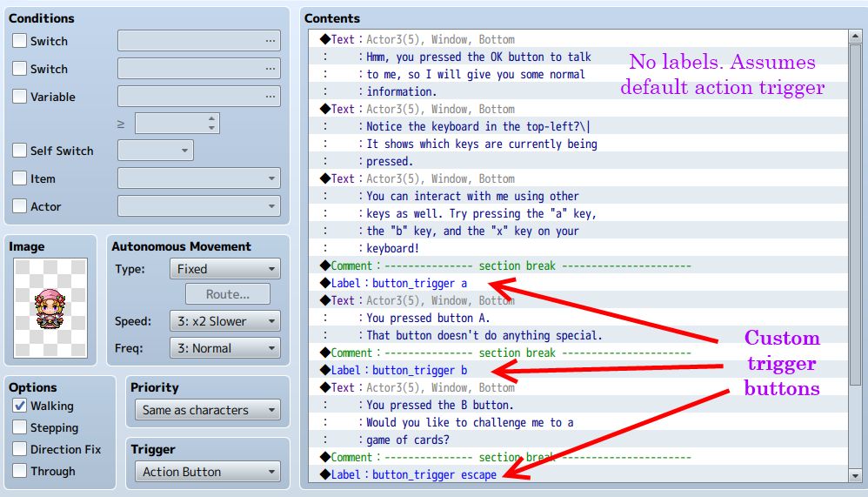Viewport: 868px width, 497px height.
Task: Check the Direction Fix option
Action: click(19, 449)
